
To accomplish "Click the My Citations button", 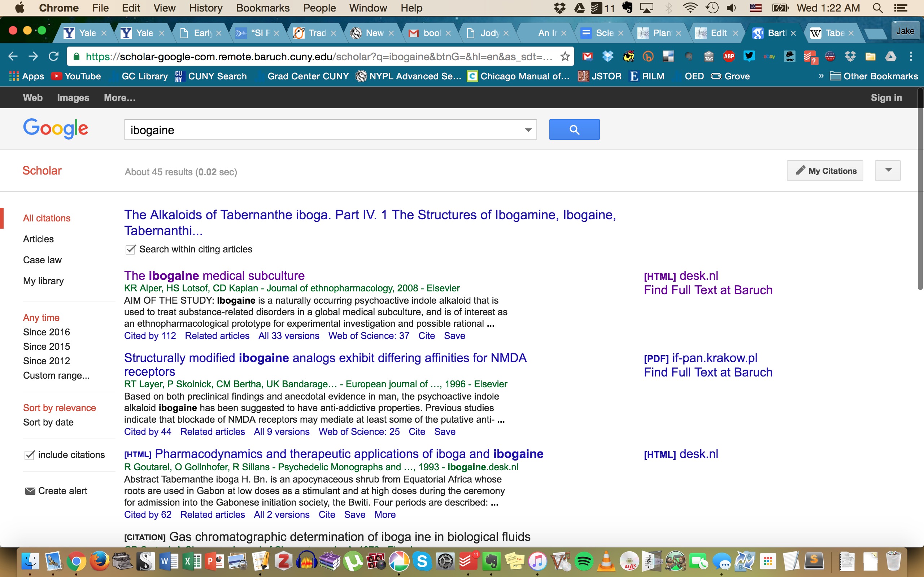I will [x=825, y=171].
